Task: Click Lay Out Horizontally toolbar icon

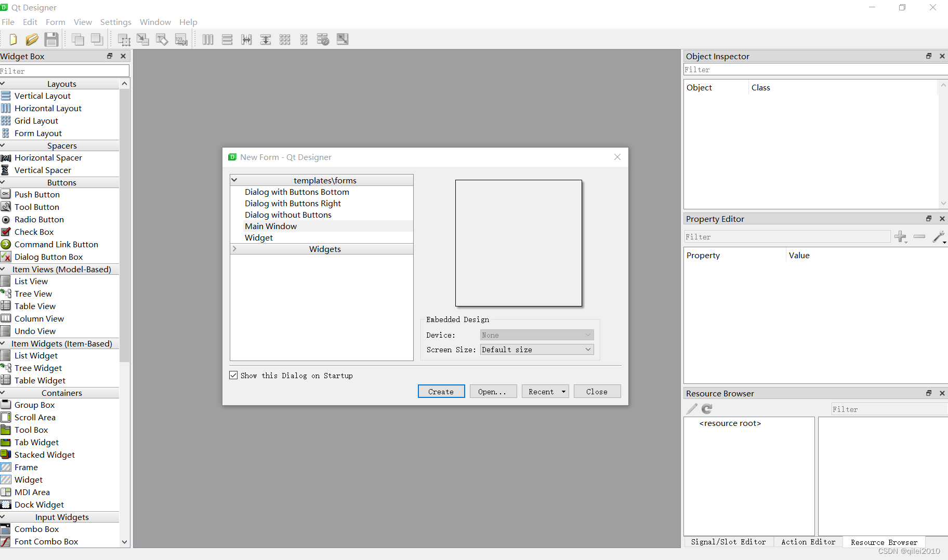Action: point(208,39)
